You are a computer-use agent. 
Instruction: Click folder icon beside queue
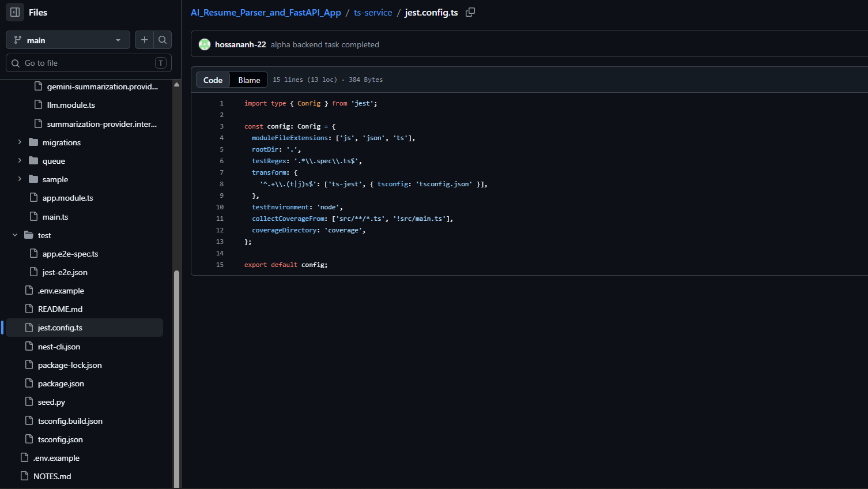pyautogui.click(x=33, y=160)
